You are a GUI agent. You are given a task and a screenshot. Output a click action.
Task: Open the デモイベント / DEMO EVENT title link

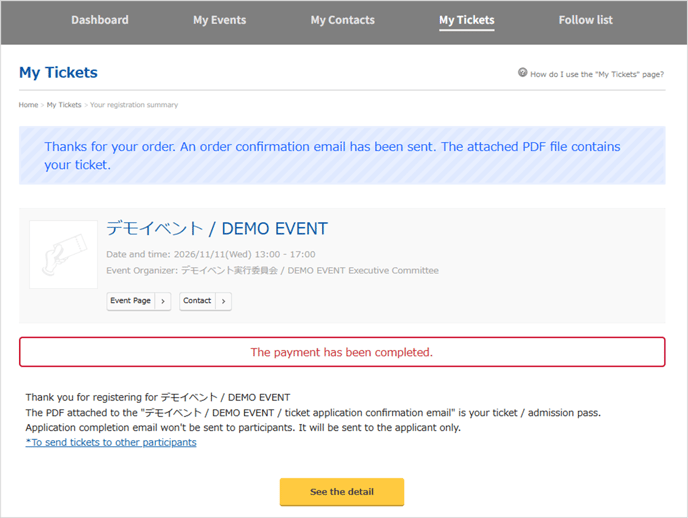click(217, 229)
